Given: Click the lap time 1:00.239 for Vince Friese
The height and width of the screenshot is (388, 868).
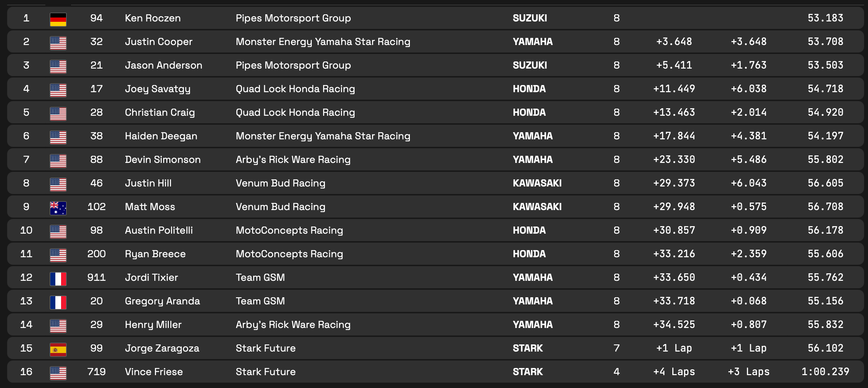Looking at the screenshot, I should [825, 372].
